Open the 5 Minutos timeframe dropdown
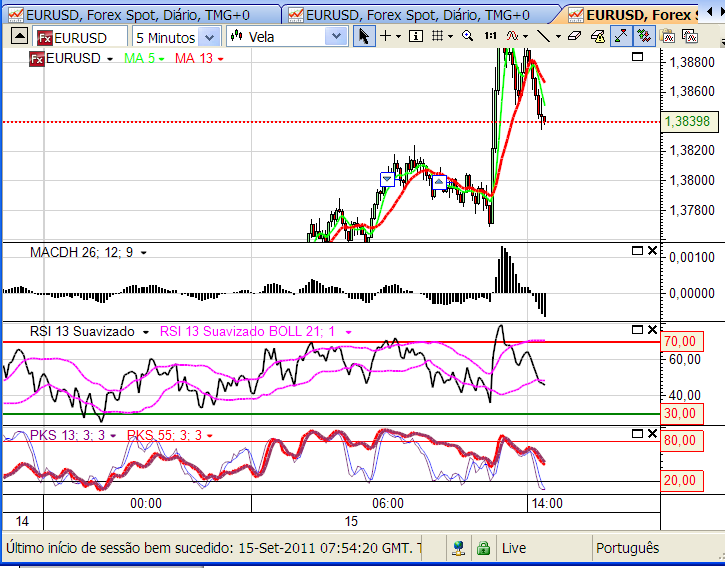 pyautogui.click(x=209, y=37)
